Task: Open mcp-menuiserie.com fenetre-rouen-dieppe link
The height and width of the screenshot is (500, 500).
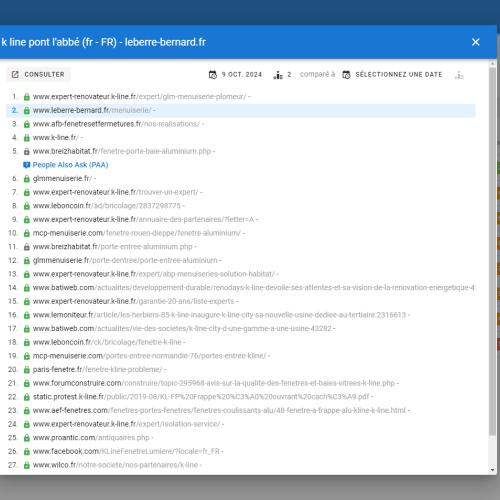Action: [x=137, y=233]
